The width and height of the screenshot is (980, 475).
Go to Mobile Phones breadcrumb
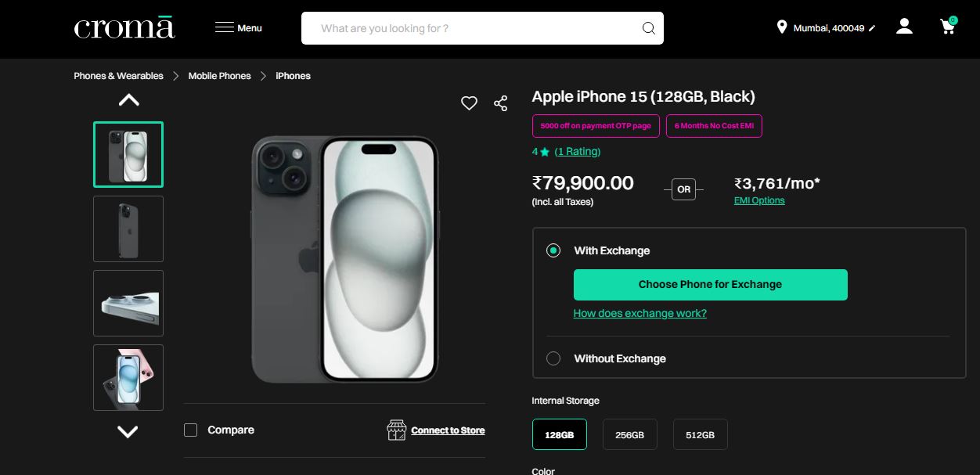coord(220,76)
